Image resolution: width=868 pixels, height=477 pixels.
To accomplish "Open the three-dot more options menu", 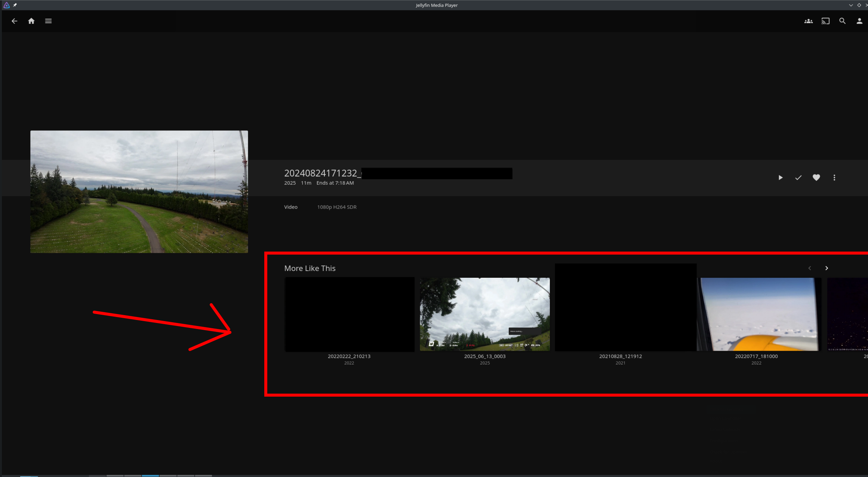I will click(x=834, y=178).
